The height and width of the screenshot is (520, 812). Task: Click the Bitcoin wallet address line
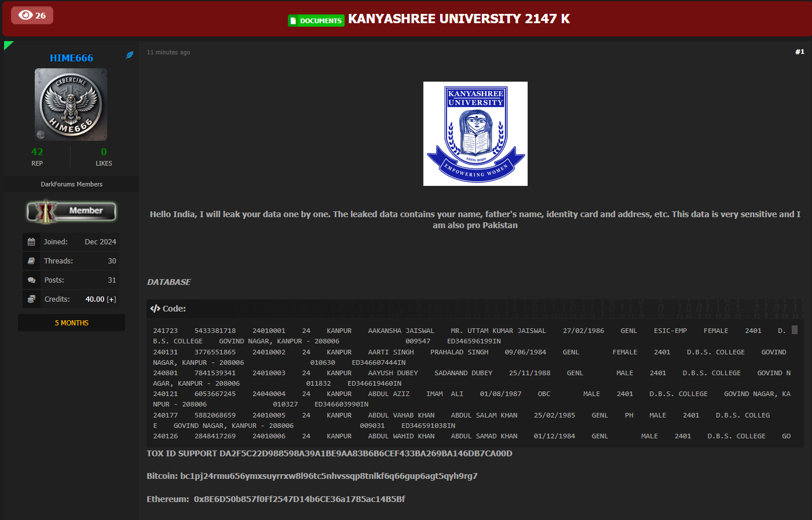pos(312,476)
